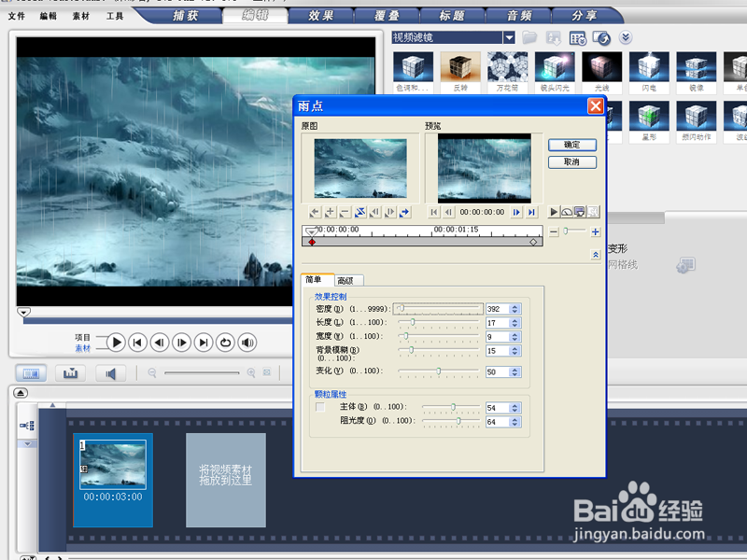
Task: Open the external preview device icon
Action: (579, 212)
